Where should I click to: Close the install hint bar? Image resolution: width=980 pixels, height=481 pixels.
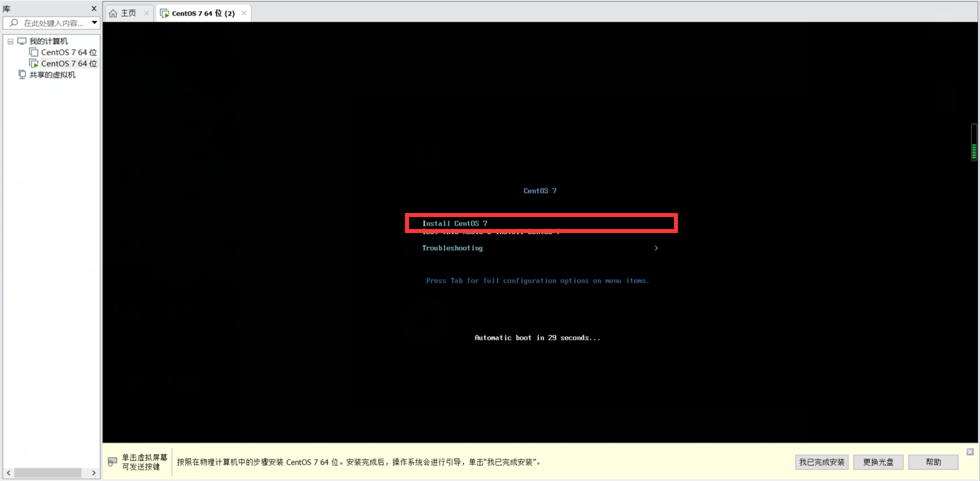tap(970, 452)
